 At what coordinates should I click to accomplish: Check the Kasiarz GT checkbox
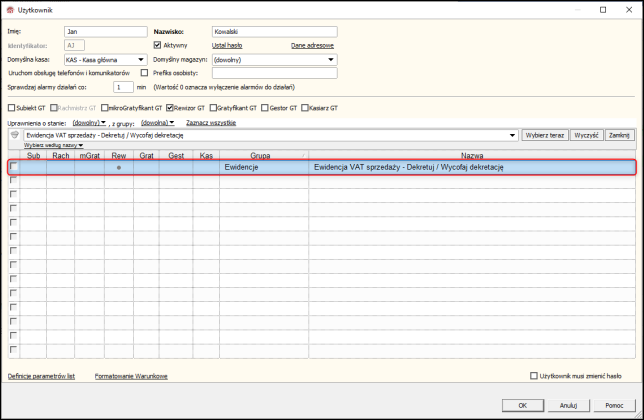(305, 108)
